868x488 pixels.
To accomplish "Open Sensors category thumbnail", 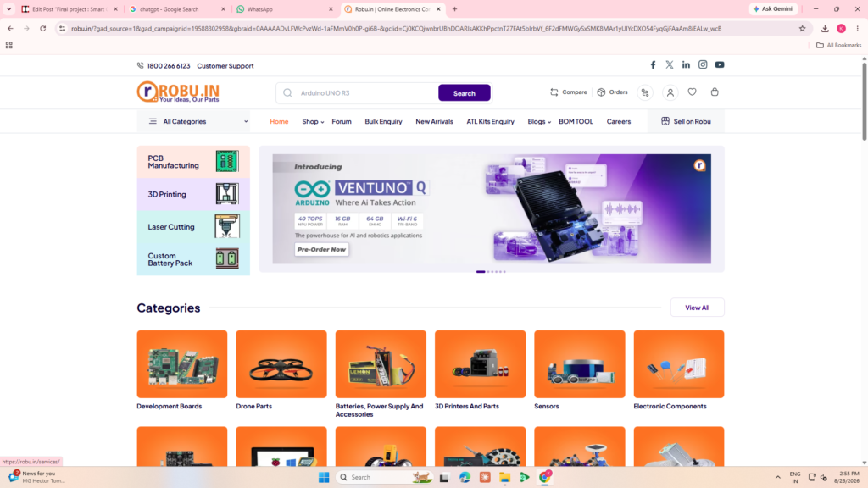I will coord(580,364).
